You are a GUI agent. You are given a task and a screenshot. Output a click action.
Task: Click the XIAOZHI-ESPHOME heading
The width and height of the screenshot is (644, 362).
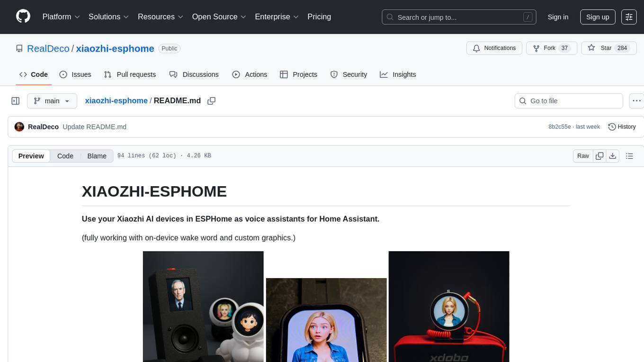(x=154, y=191)
